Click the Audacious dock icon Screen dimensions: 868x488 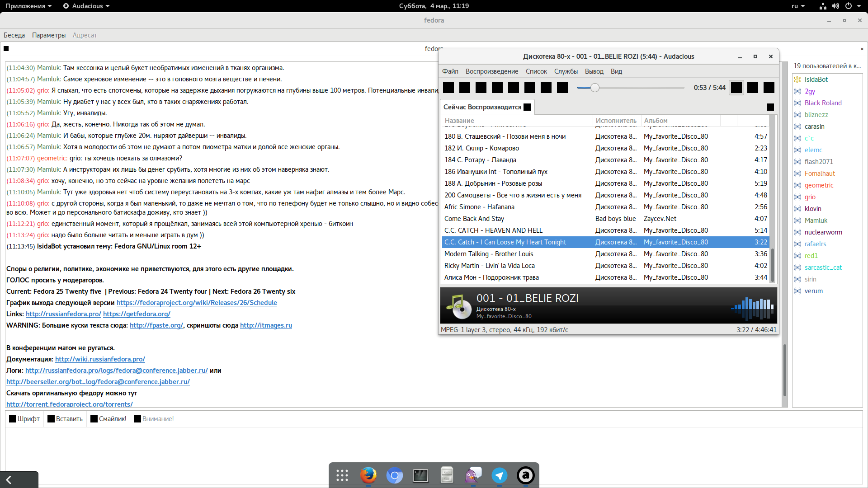tap(525, 475)
